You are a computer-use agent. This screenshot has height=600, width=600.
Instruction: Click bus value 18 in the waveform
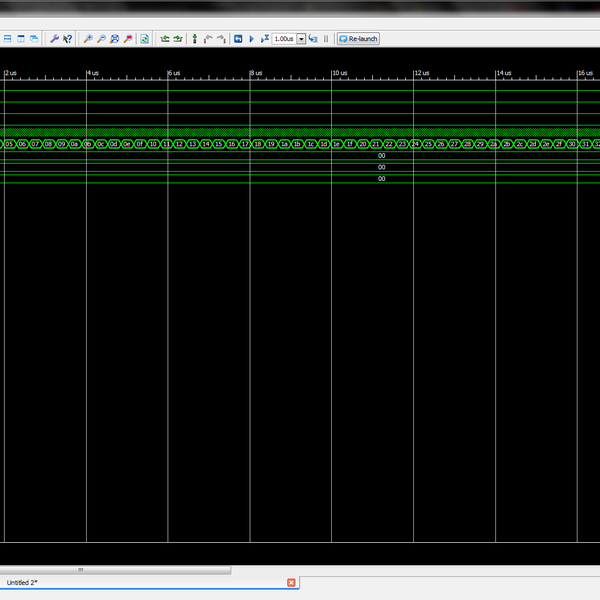(258, 144)
